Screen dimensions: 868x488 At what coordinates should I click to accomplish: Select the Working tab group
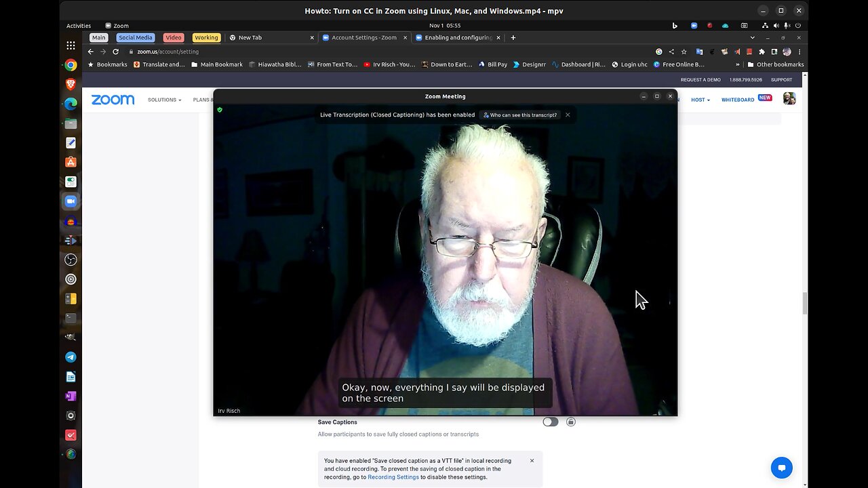coord(206,37)
